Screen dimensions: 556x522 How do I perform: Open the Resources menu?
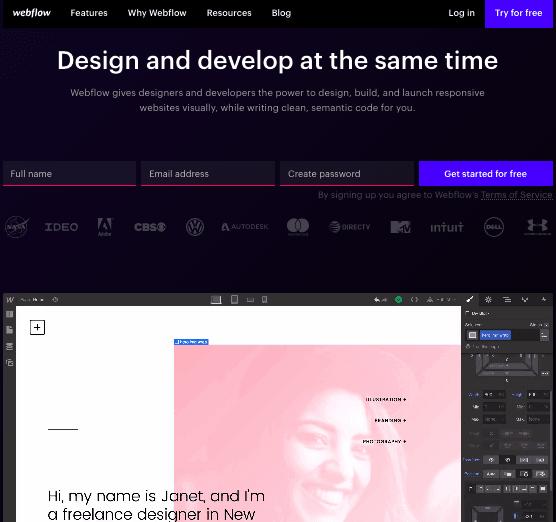tap(229, 13)
